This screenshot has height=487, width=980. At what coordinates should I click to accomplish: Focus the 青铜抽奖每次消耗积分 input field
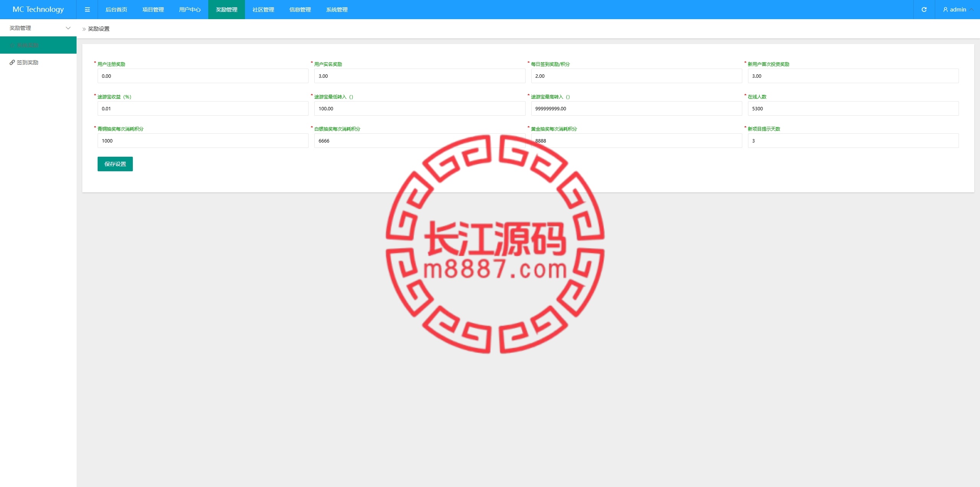(203, 141)
